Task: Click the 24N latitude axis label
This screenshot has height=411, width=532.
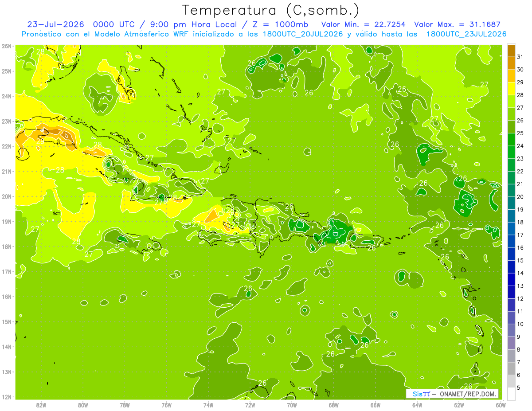Action: tap(7, 96)
